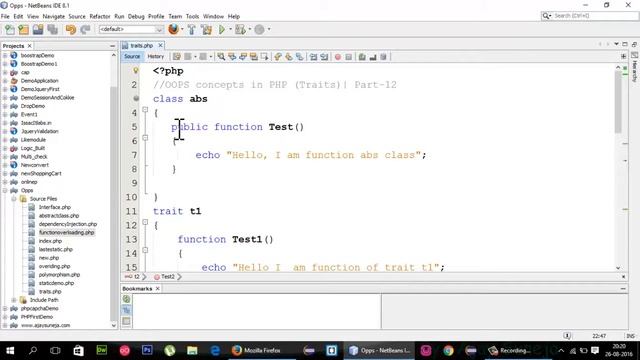Toggle Rectangular Selection icon in editor toolbar
The height and width of the screenshot is (360, 640).
tap(264, 57)
